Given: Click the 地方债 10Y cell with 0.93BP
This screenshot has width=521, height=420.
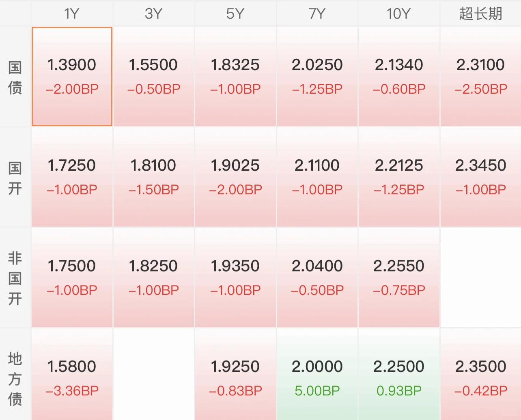Looking at the screenshot, I should pyautogui.click(x=399, y=374).
